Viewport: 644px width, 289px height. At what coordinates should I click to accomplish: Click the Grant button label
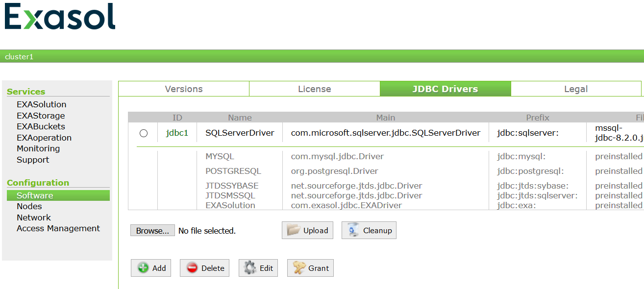click(319, 268)
